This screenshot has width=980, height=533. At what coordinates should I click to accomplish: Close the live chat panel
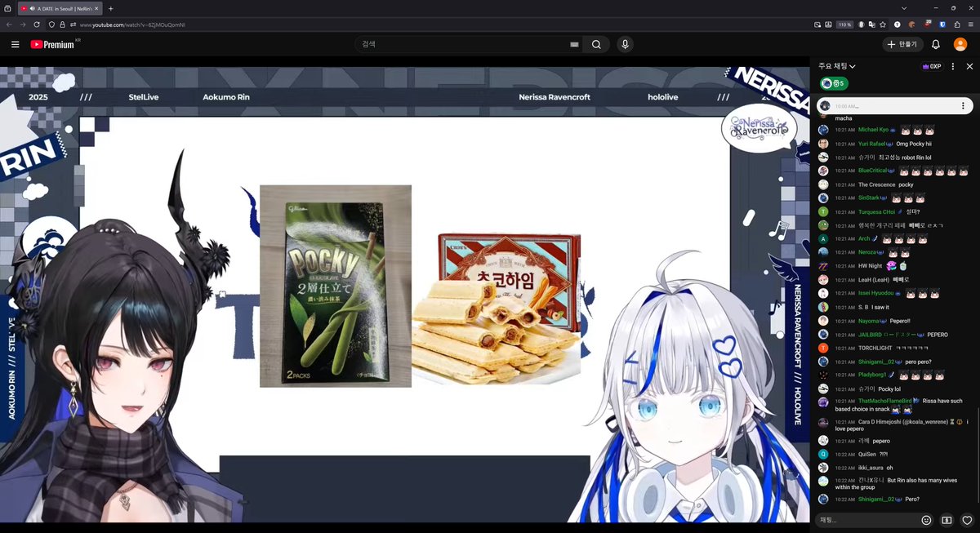(x=969, y=66)
